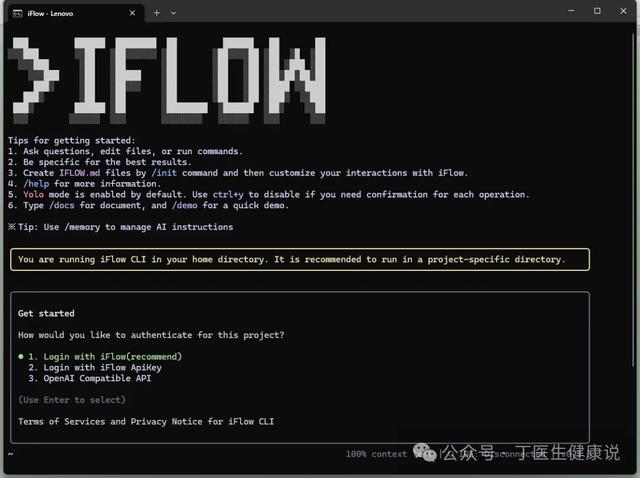Click the 100% context status indicator
The width and height of the screenshot is (640, 478).
click(376, 454)
